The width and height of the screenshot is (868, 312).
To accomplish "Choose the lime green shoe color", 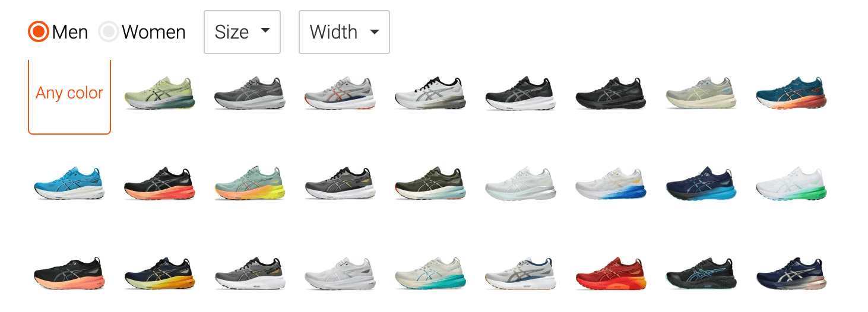I will click(x=159, y=93).
